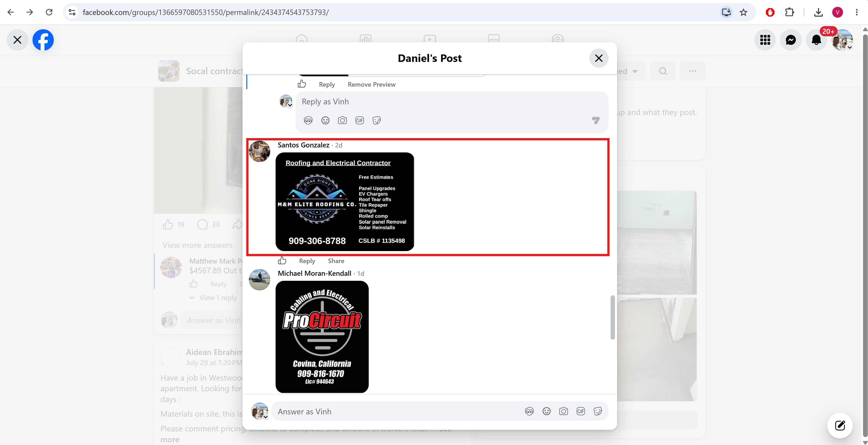Click View more answers
This screenshot has width=868, height=445.
point(197,245)
